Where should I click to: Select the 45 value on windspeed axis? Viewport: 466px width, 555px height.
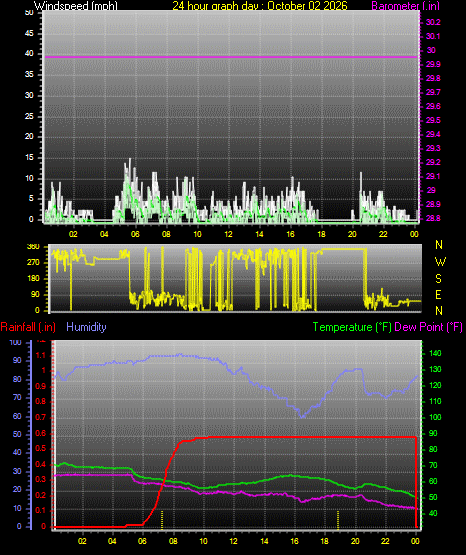(x=29, y=34)
